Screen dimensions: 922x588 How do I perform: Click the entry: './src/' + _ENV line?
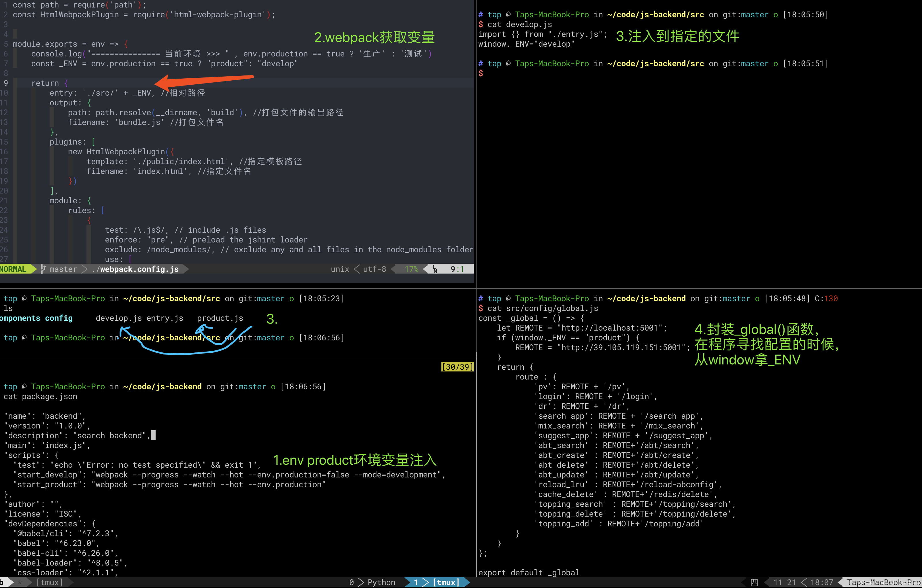click(x=128, y=93)
